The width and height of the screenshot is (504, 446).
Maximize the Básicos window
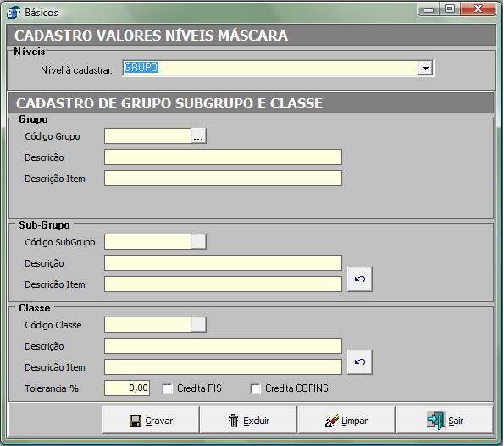coord(450,8)
